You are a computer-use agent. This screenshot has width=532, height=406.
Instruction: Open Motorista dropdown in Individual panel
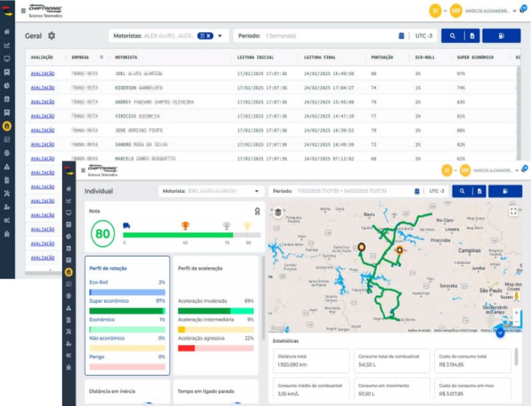[x=256, y=191]
